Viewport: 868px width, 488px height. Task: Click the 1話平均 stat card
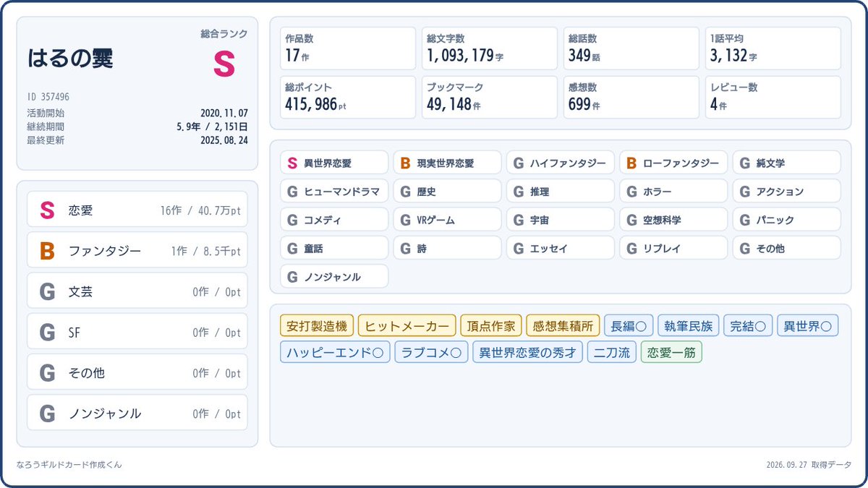[x=773, y=48]
